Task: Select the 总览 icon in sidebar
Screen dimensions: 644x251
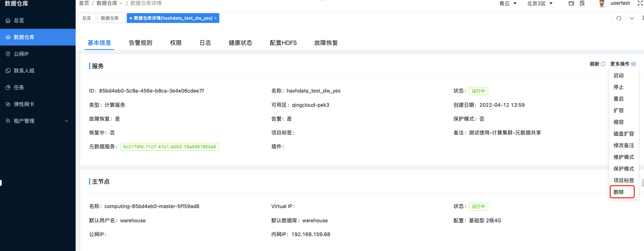Action: tap(8, 20)
